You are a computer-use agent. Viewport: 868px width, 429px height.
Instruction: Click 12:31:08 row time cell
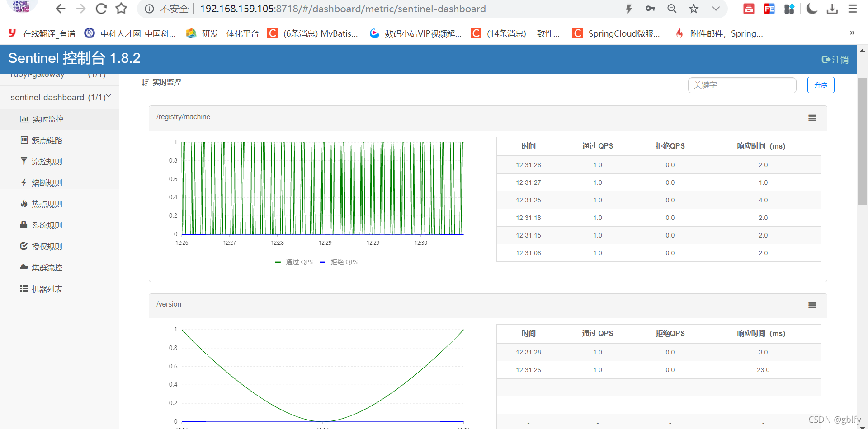pos(528,253)
